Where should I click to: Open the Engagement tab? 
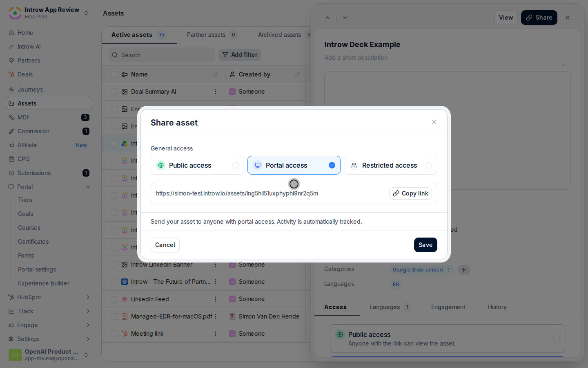(x=448, y=307)
